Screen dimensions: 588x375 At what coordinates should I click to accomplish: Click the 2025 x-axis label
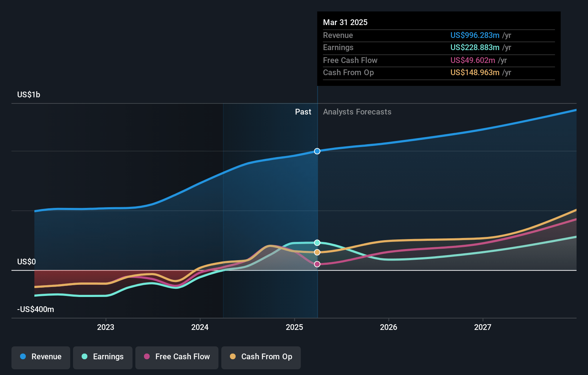coord(294,327)
